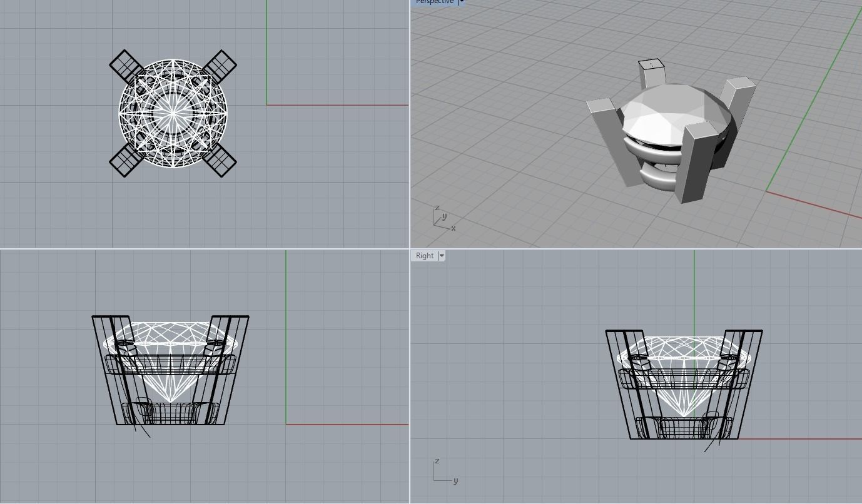
Task: Select the top-right prong in the Top view
Action: point(219,67)
